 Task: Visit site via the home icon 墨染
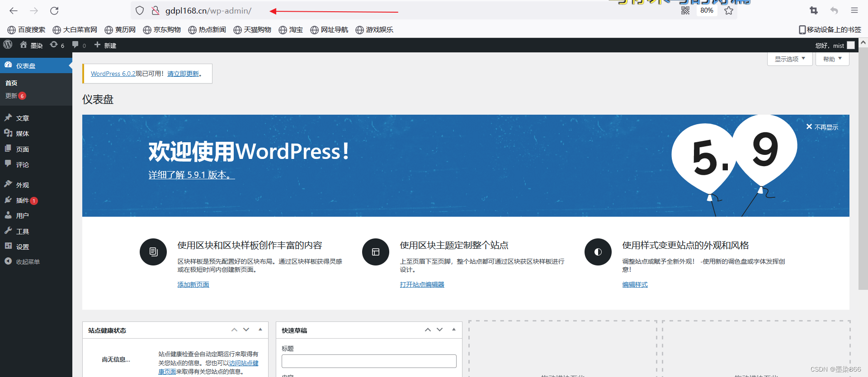click(x=31, y=45)
